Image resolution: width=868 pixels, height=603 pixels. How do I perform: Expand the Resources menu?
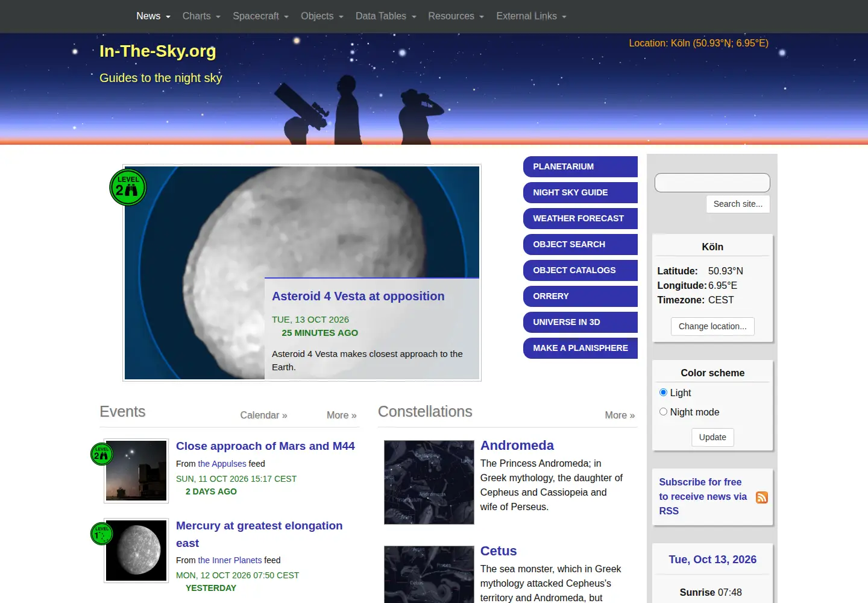[x=456, y=16]
